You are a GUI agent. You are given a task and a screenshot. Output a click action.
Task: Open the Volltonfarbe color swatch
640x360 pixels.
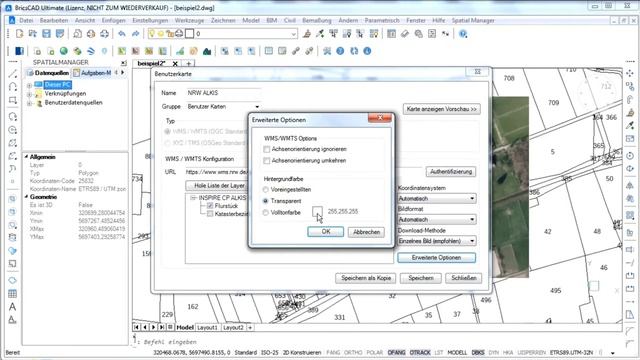point(317,212)
